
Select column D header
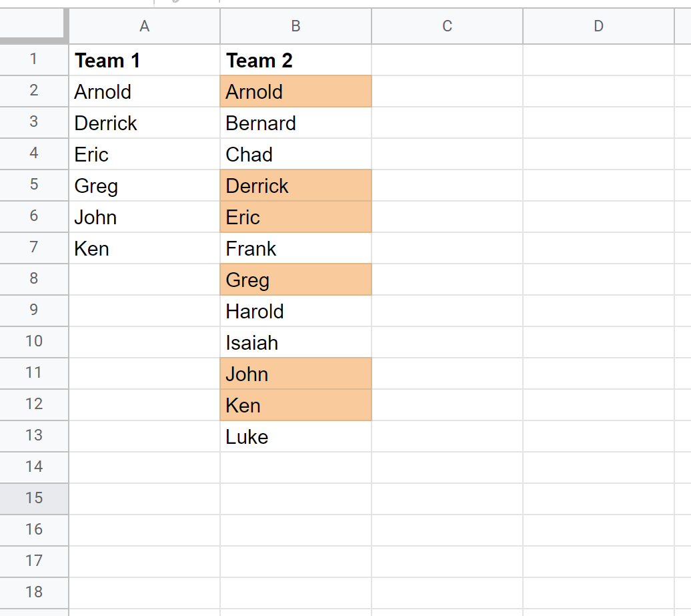click(598, 26)
